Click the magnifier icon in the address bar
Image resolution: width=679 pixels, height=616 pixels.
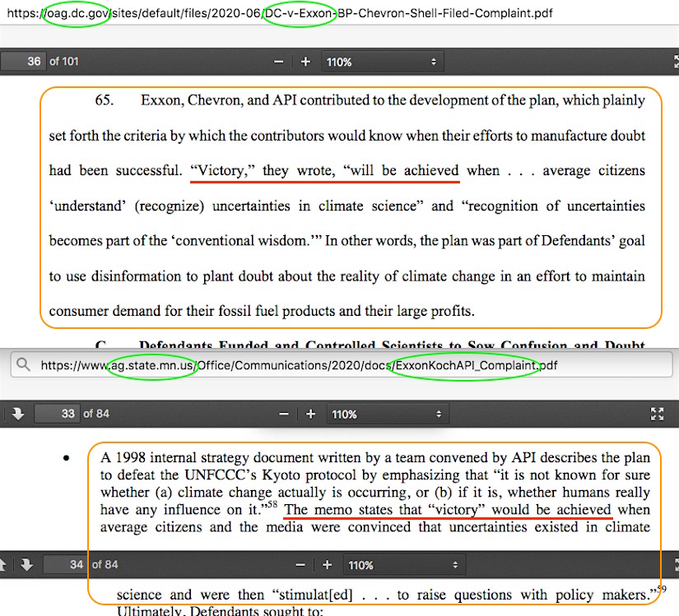click(x=22, y=365)
